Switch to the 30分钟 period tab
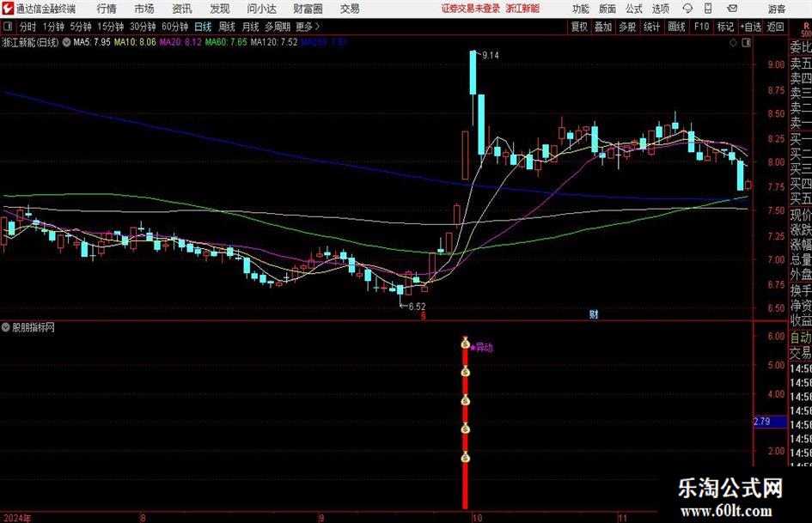This screenshot has width=812, height=523. 143,27
